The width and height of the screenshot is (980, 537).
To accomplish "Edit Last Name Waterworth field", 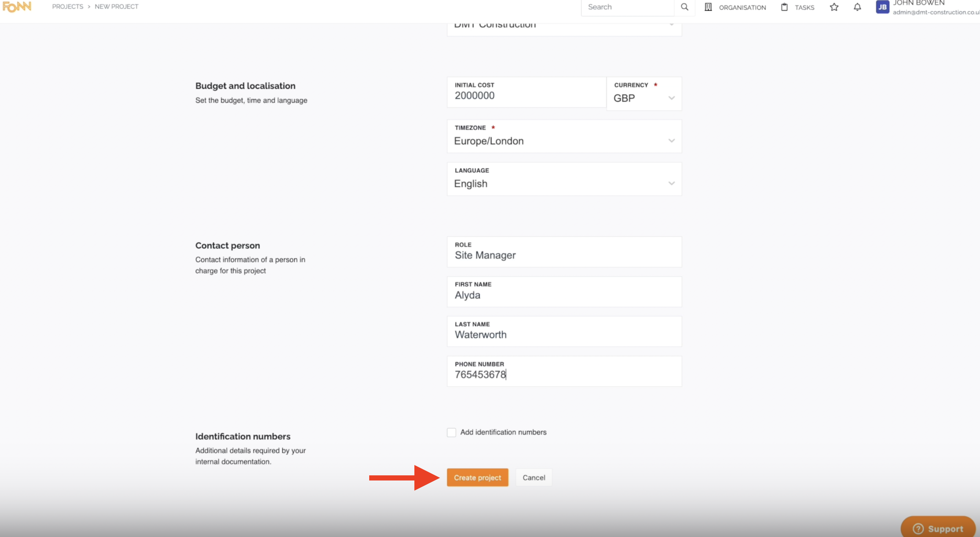I will coord(564,331).
